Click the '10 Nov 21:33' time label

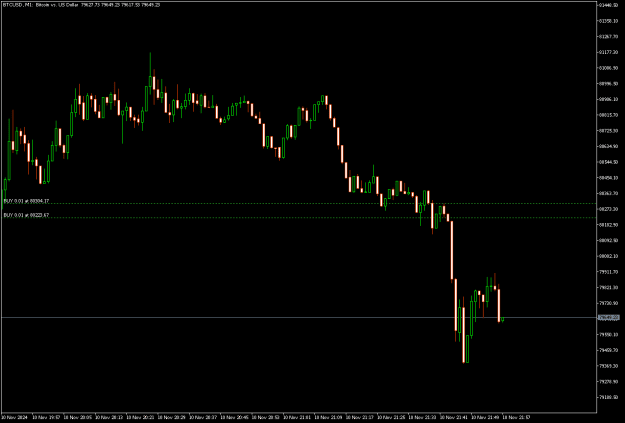click(422, 417)
